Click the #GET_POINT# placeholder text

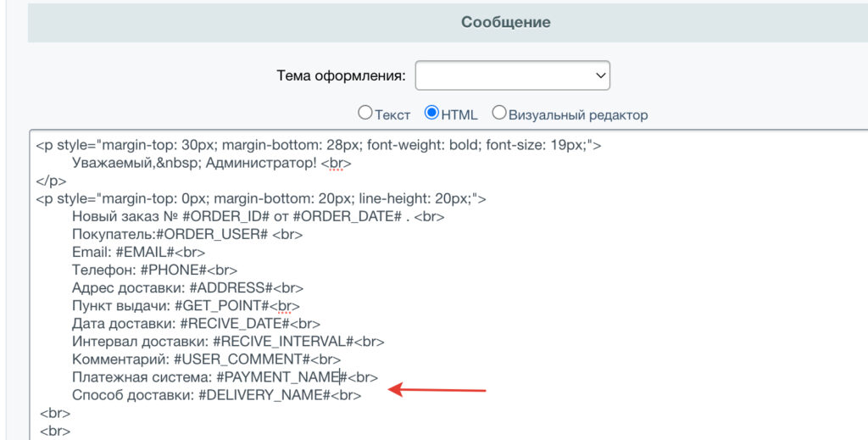point(222,305)
